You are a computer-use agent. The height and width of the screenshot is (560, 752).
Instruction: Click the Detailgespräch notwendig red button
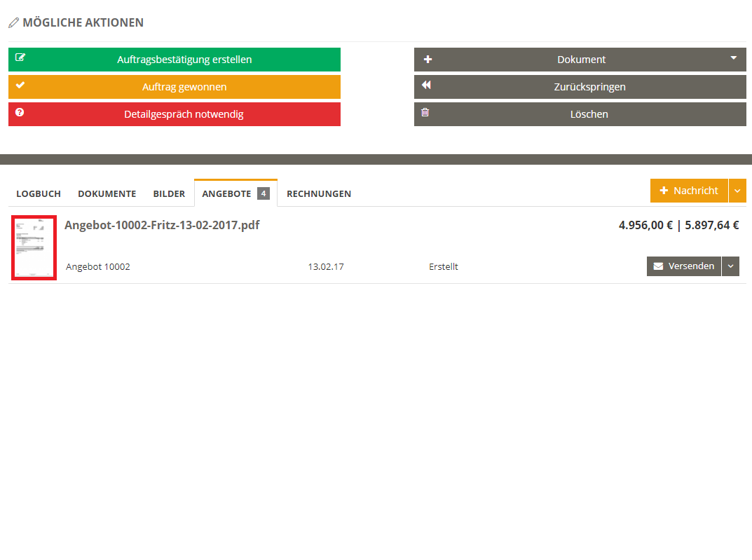pyautogui.click(x=174, y=114)
